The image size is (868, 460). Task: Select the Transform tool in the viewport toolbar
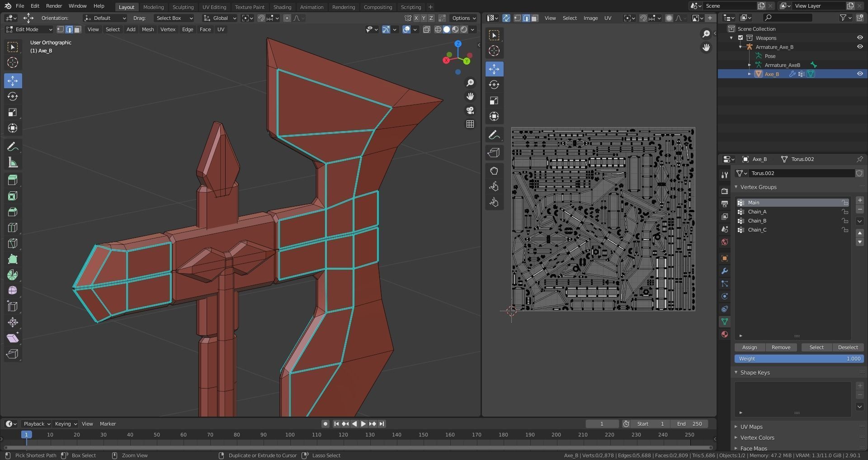point(13,128)
